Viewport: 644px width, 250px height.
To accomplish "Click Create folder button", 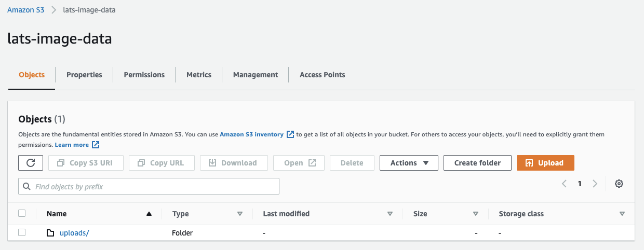I will coord(477,163).
